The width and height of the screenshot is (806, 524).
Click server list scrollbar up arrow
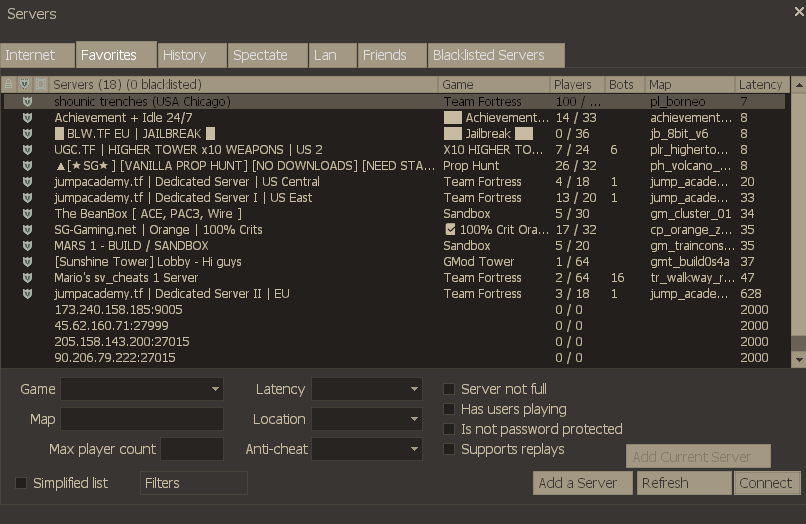tap(798, 85)
